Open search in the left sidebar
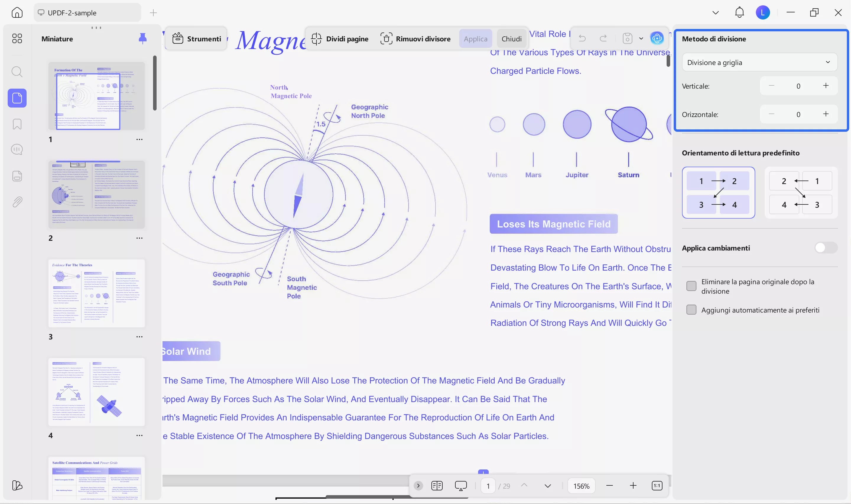Screen dimensions: 851x504 (x=17, y=72)
